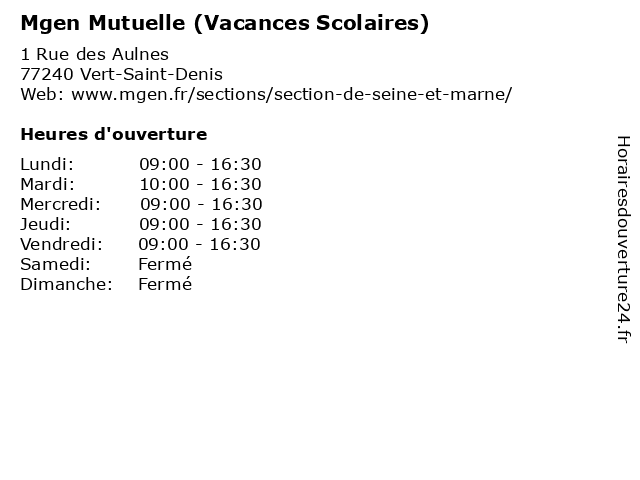Viewport: 640px width, 480px height.
Task: Click the Horairesdouverture24.fr vertical watermark
Action: [x=623, y=239]
